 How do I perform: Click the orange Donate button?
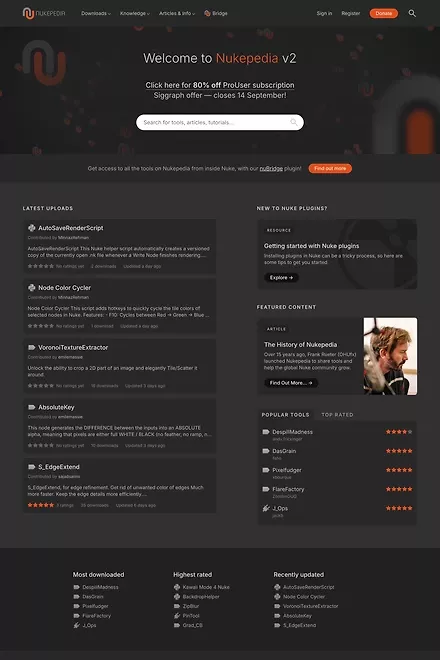point(384,13)
